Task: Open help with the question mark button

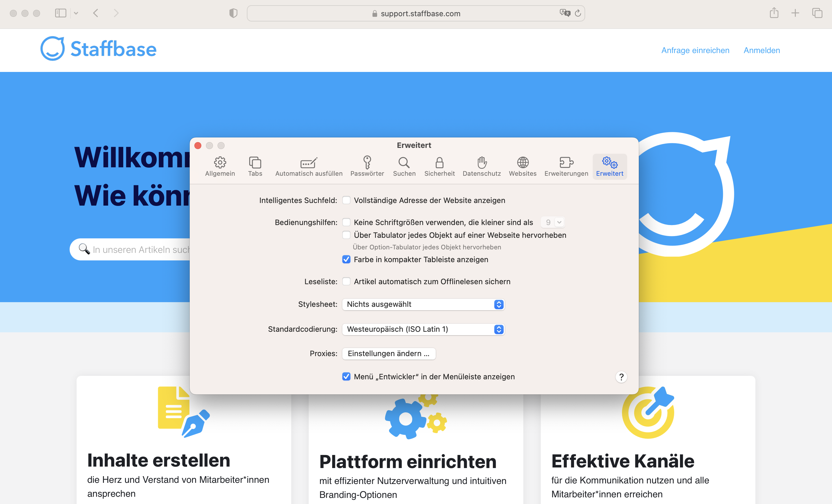Action: [x=621, y=377]
